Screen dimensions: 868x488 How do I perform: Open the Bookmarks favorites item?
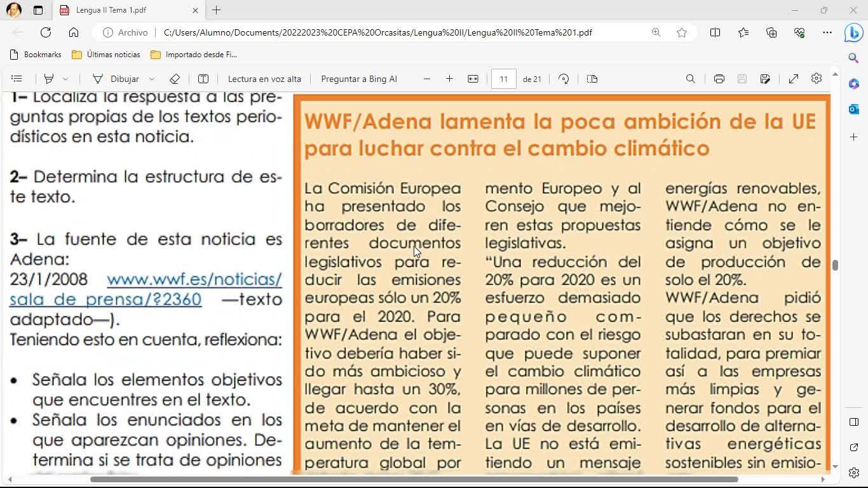click(36, 55)
